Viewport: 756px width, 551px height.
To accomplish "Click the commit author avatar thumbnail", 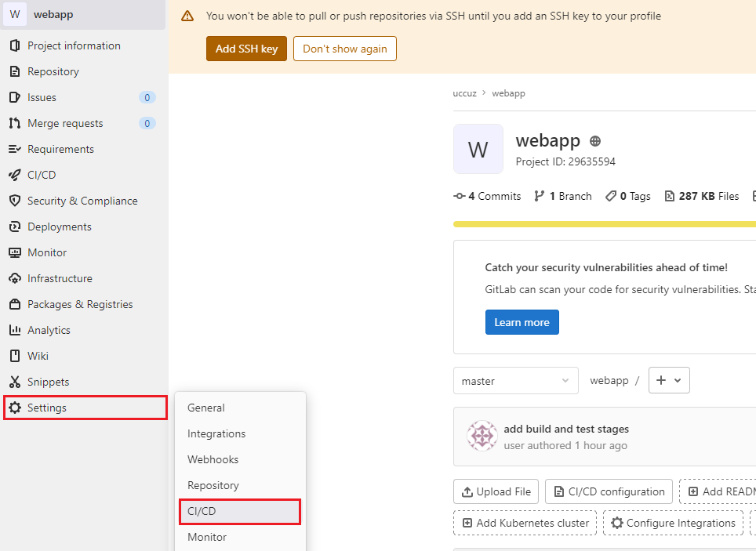I will coord(482,436).
